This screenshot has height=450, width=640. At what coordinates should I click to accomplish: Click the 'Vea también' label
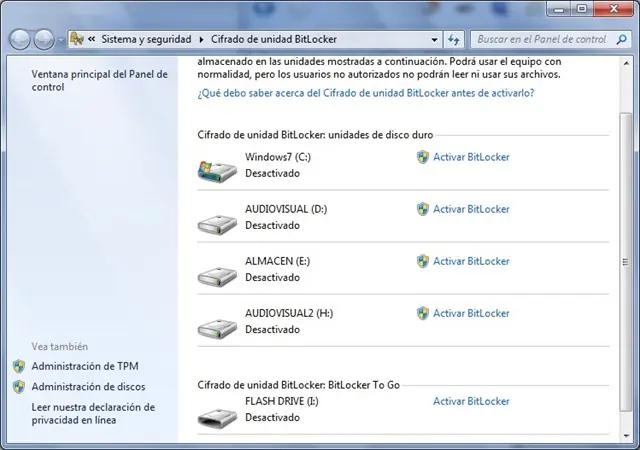60,347
